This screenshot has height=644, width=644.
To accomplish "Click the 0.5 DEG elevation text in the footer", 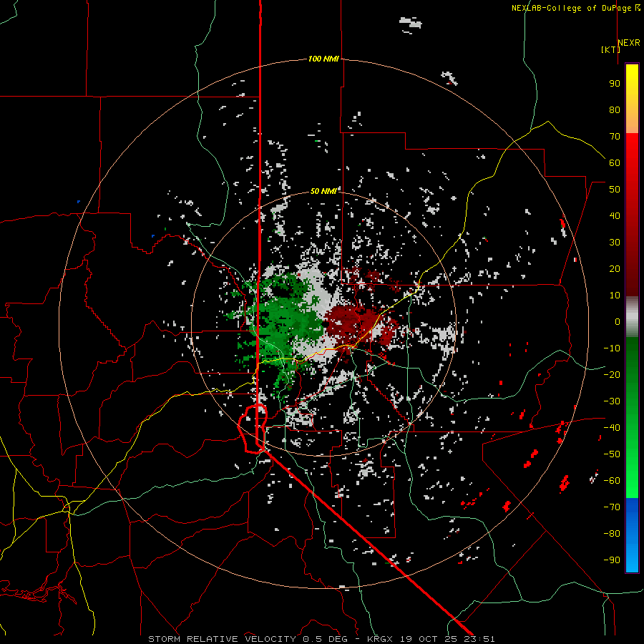I will tap(325, 639).
